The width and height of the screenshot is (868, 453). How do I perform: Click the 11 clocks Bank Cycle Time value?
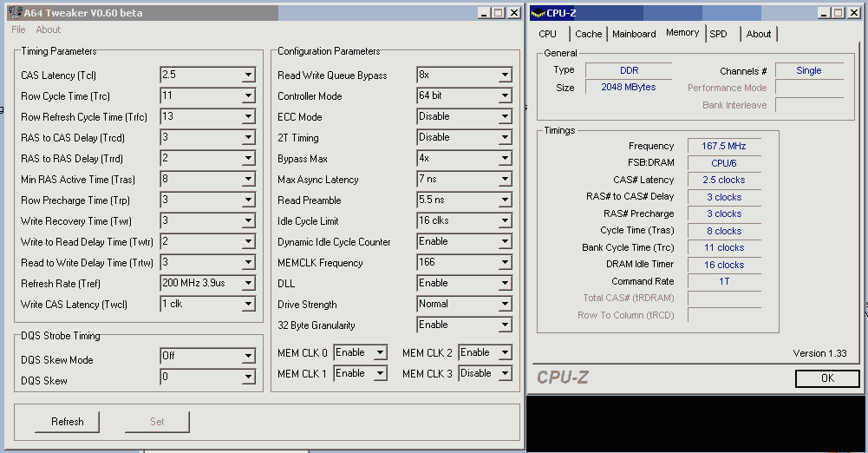724,247
